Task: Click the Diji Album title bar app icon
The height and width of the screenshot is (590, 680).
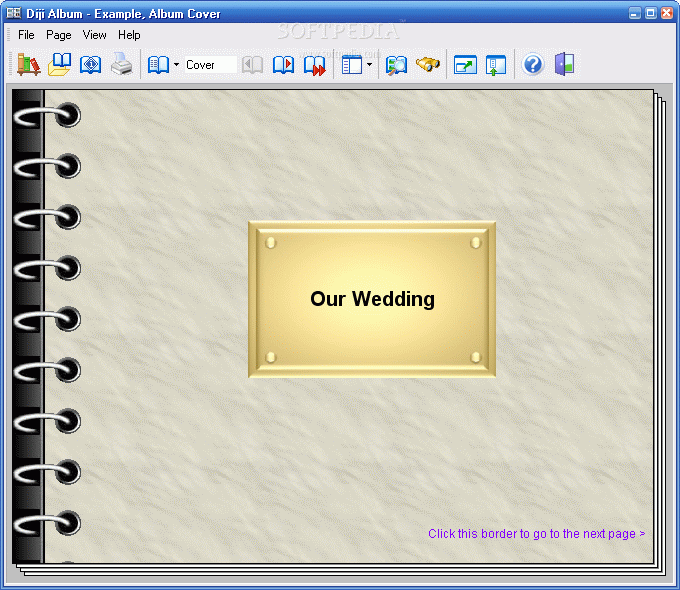Action: tap(13, 13)
